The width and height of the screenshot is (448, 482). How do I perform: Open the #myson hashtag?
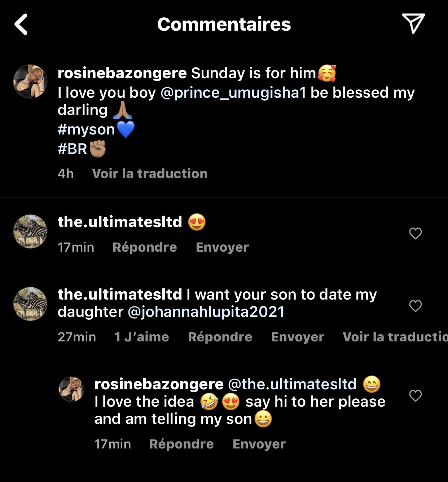pyautogui.click(x=86, y=129)
